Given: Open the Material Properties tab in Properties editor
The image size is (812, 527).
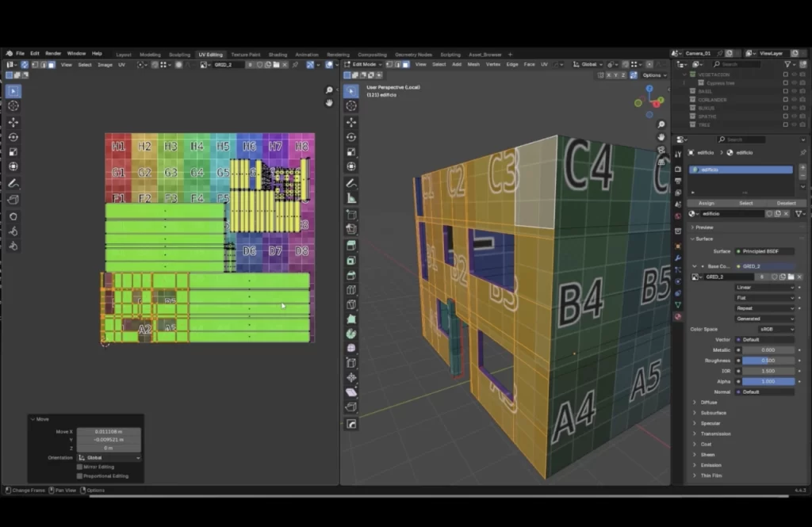Looking at the screenshot, I should (x=676, y=316).
